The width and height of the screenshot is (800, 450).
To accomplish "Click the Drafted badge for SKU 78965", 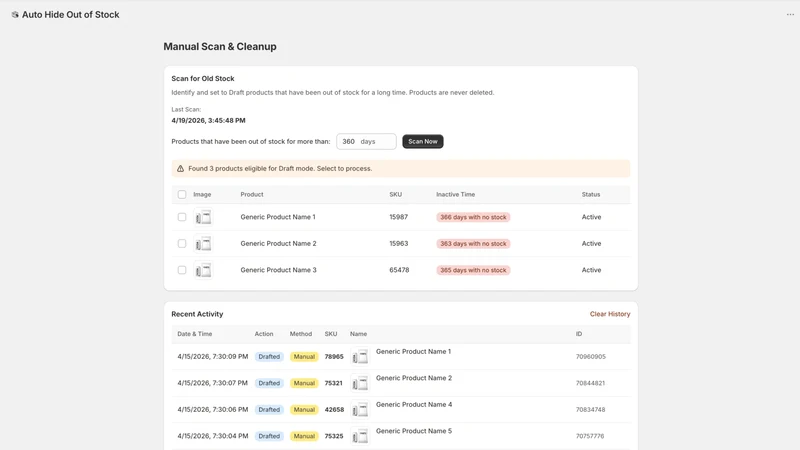I will (269, 357).
